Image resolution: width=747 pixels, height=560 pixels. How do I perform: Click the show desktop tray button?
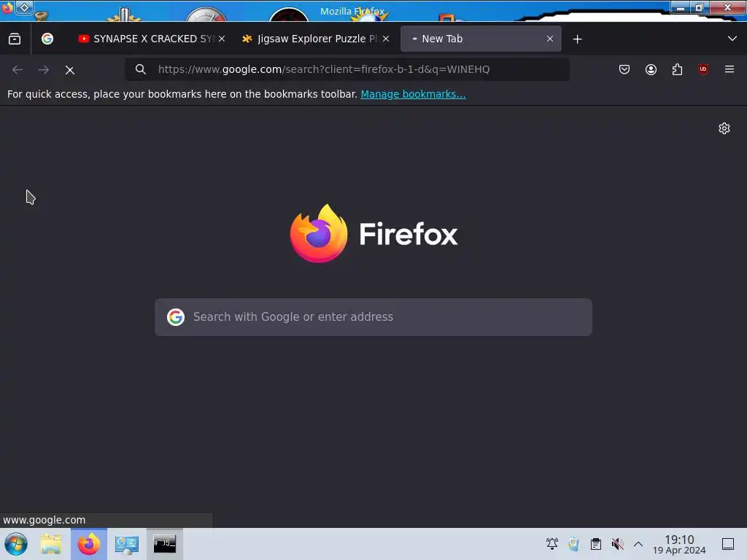(728, 544)
